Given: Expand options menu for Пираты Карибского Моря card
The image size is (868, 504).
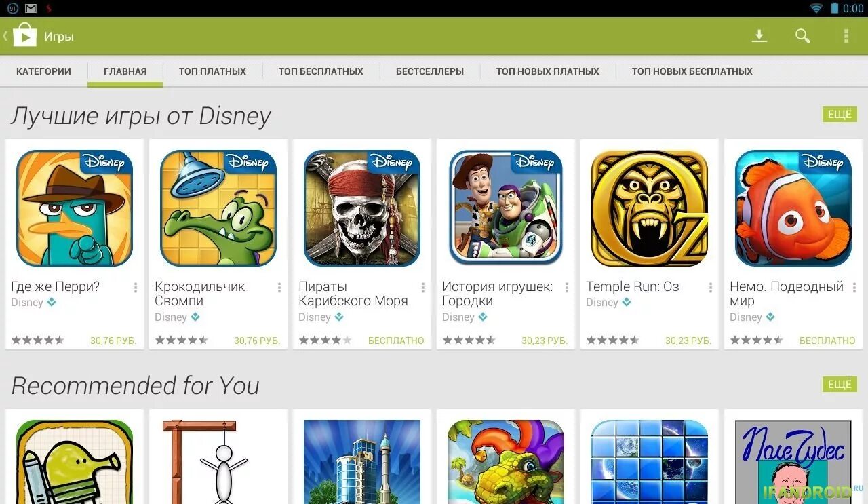Looking at the screenshot, I should click(423, 288).
